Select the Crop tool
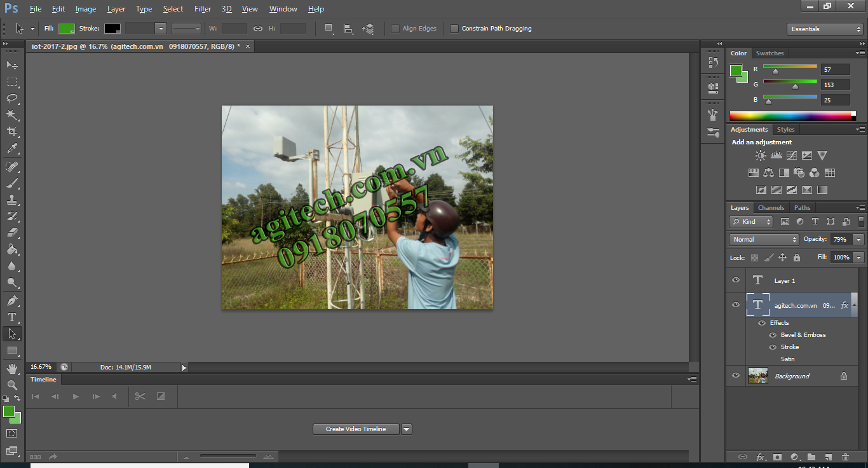This screenshot has width=868, height=468. 12,132
